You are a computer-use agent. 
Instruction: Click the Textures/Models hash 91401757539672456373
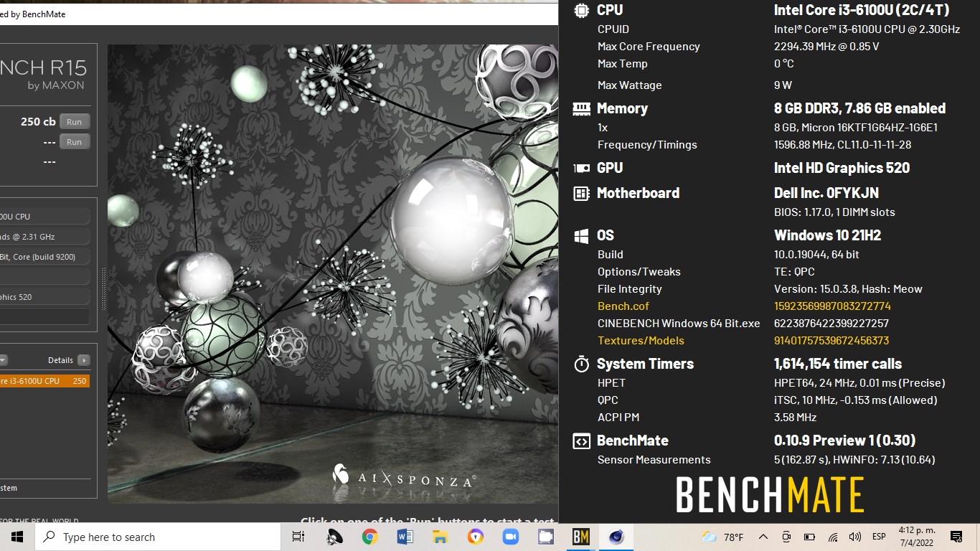(x=831, y=341)
